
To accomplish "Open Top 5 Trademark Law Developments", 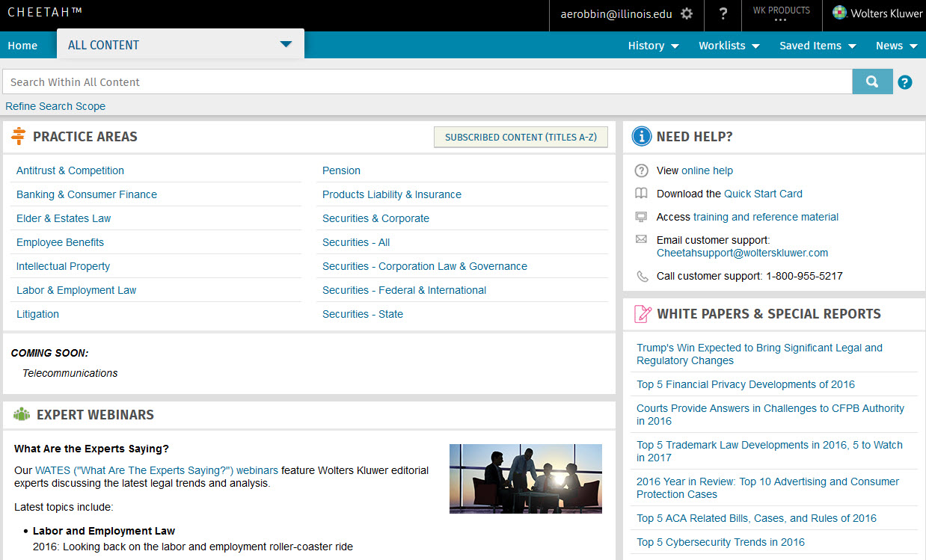I will (x=770, y=452).
